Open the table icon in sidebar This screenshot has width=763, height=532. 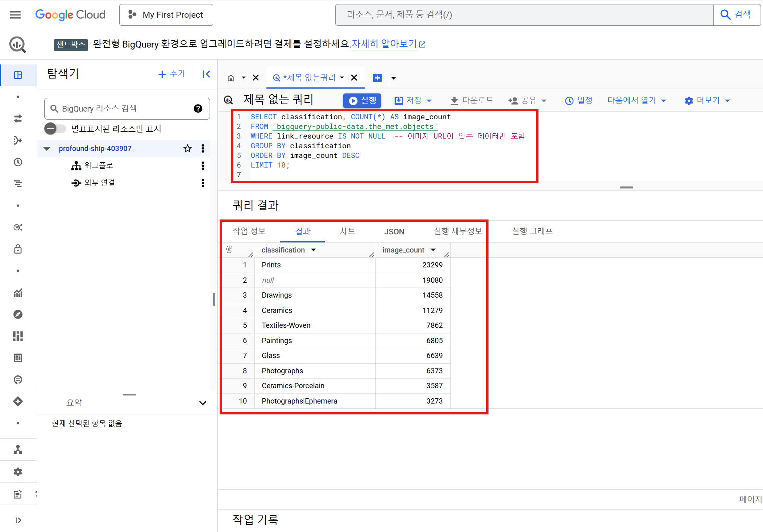(x=18, y=358)
